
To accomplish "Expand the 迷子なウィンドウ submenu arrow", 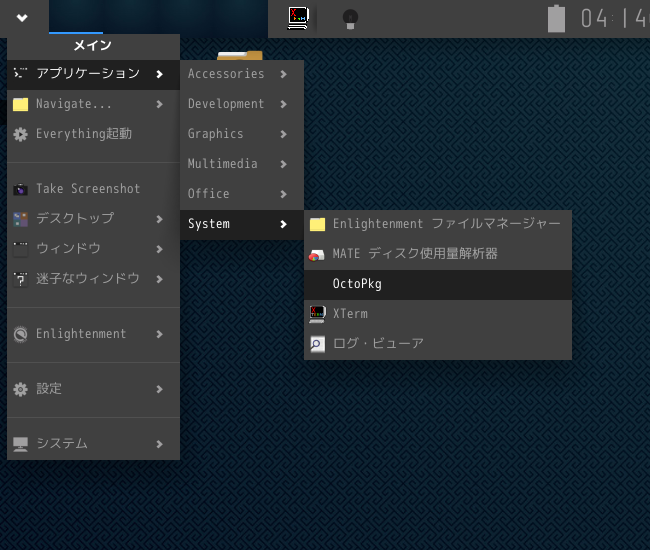I will click(160, 279).
